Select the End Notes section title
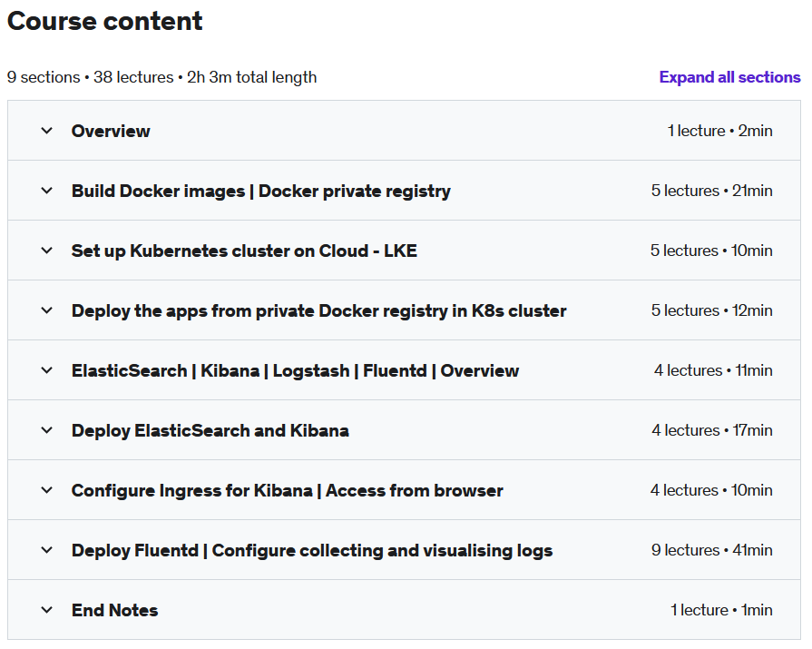The image size is (812, 649). pos(115,610)
